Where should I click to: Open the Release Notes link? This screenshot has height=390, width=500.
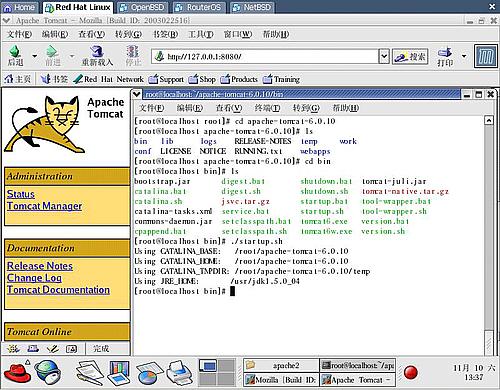coord(40,266)
